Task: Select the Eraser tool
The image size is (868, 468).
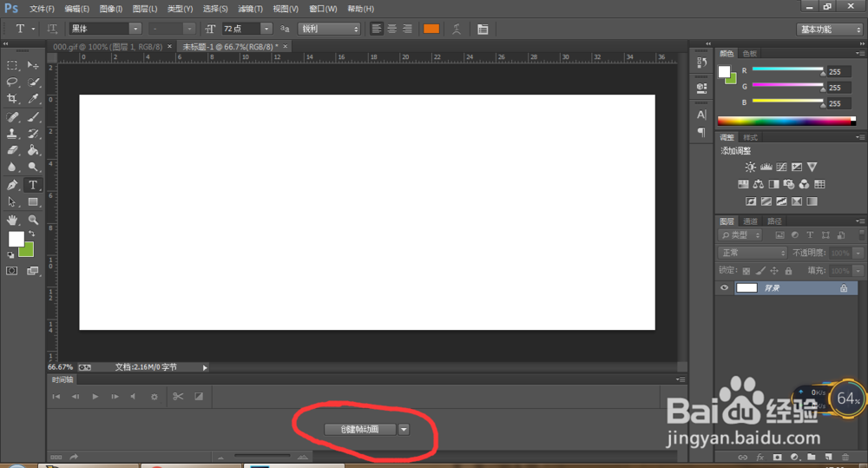Action: click(11, 150)
